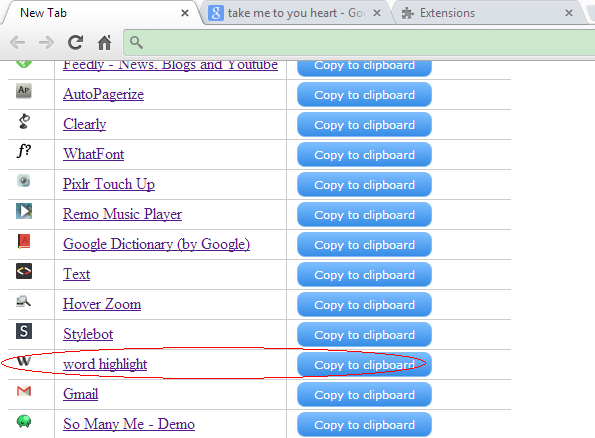This screenshot has width=595, height=438.
Task: Click the Remo Music Player icon
Action: pos(24,211)
